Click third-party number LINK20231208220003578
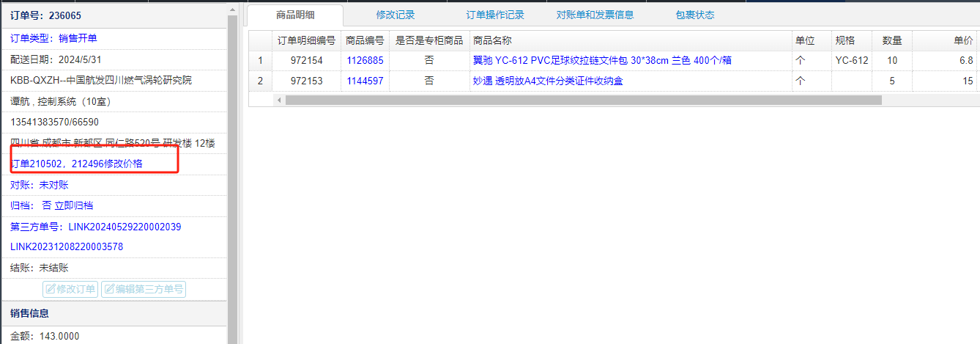 (67, 247)
